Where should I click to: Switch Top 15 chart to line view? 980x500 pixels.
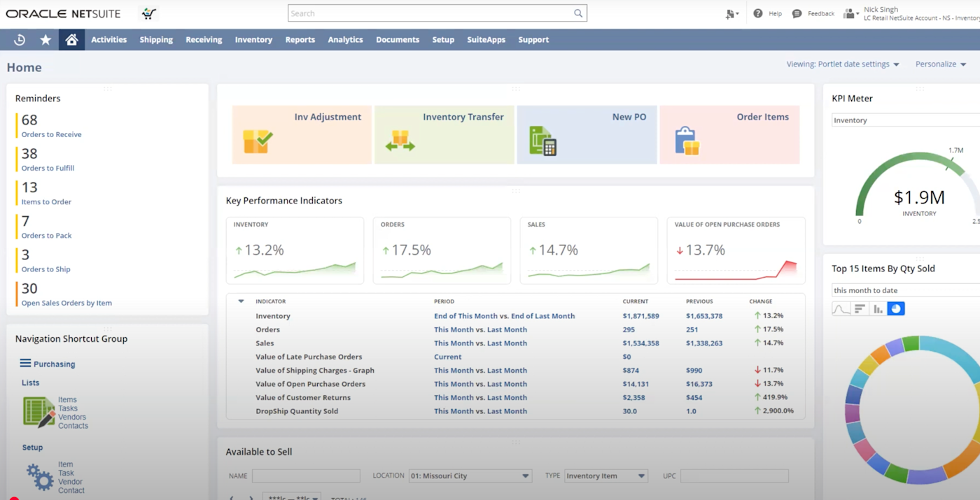[841, 308]
